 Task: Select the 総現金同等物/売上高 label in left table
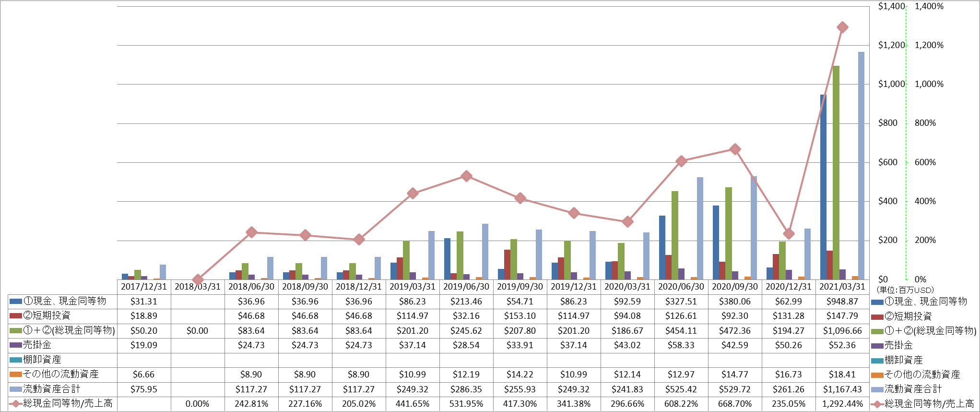click(x=68, y=404)
